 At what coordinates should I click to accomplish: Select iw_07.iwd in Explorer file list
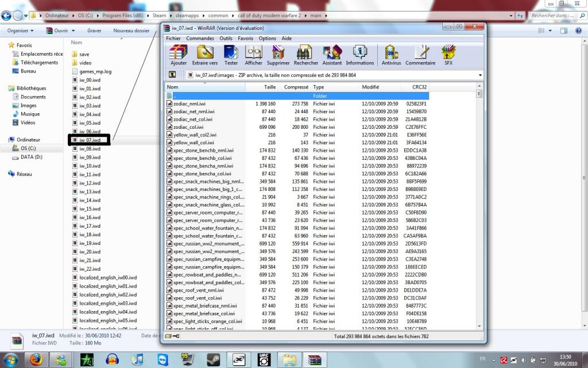click(x=90, y=140)
